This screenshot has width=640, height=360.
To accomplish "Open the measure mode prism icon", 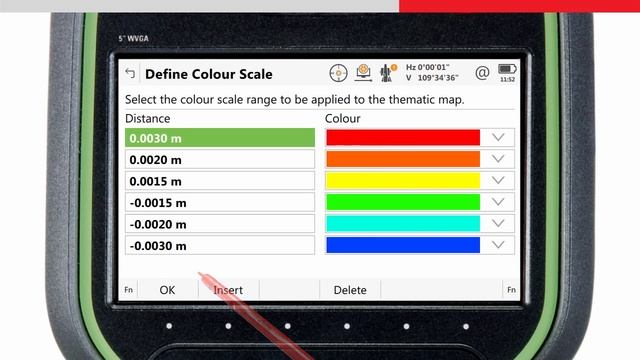I will tap(363, 73).
